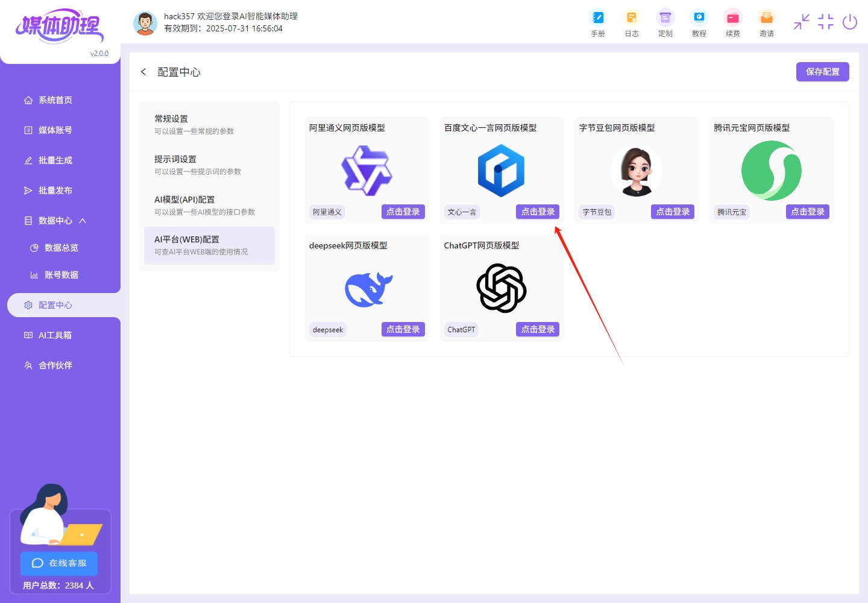Click 点击登录 for ChatGPT网页版模型
This screenshot has width=868, height=603.
pos(537,329)
